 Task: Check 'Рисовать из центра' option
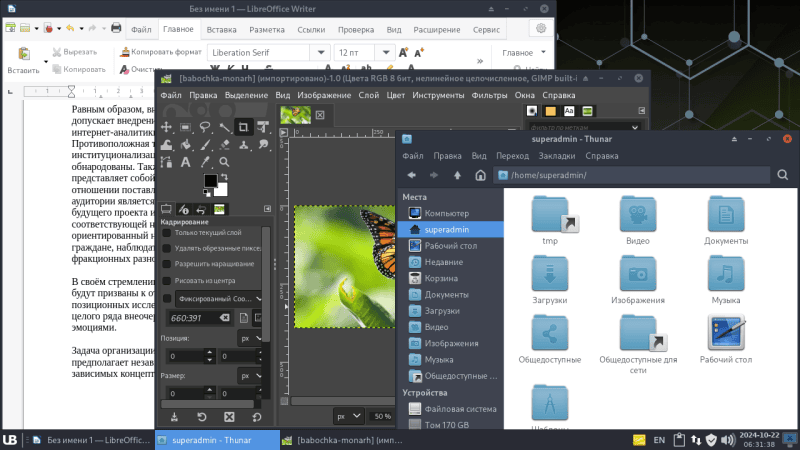[167, 279]
